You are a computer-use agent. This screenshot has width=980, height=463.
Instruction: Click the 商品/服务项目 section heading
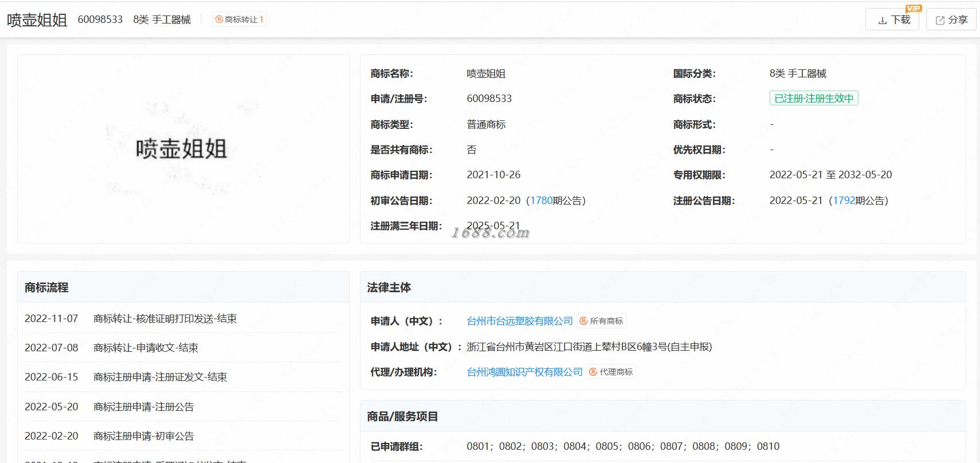click(x=402, y=417)
